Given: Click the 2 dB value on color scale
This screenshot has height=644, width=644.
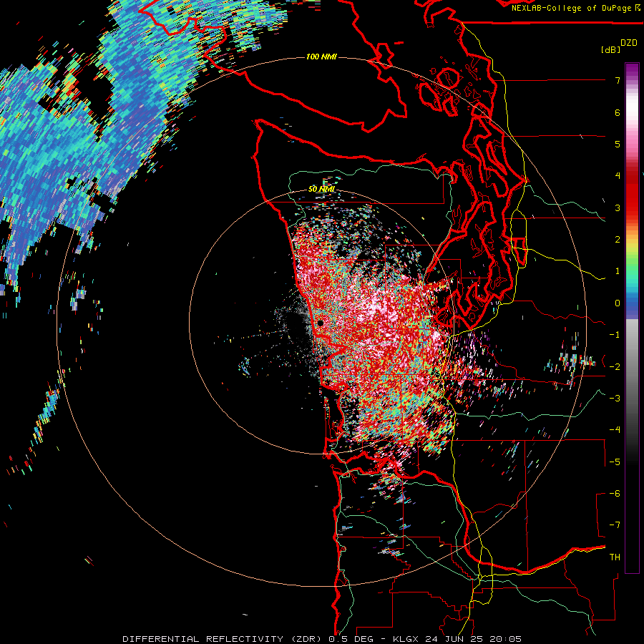Looking at the screenshot, I should [x=618, y=240].
